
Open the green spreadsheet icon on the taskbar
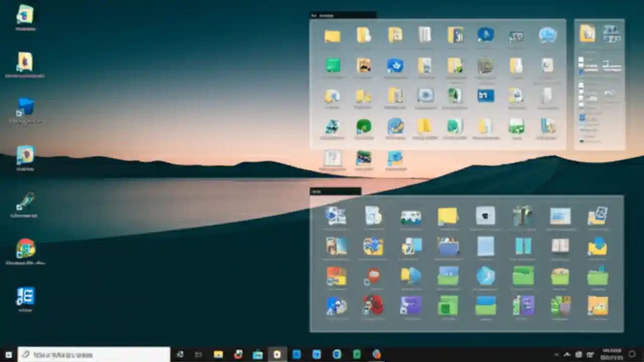[356, 354]
